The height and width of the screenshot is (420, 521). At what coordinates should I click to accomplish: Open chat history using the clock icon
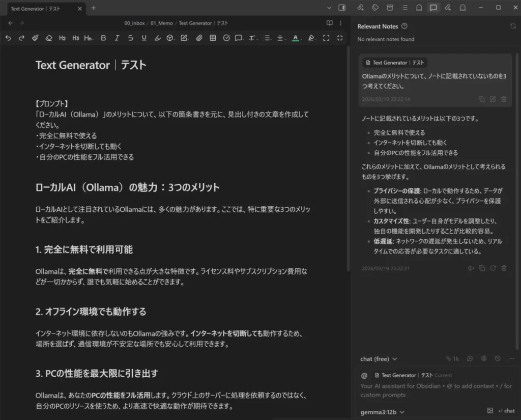(498, 358)
